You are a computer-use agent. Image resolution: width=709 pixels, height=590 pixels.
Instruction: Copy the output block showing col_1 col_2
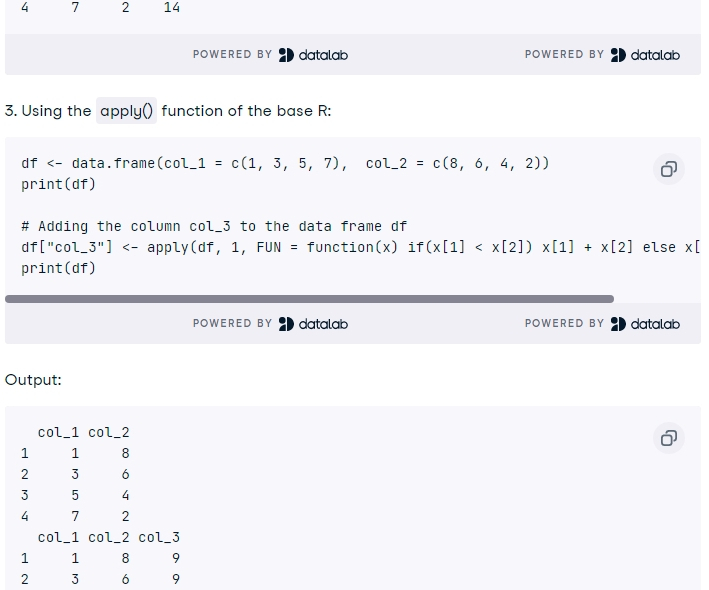pyautogui.click(x=668, y=438)
